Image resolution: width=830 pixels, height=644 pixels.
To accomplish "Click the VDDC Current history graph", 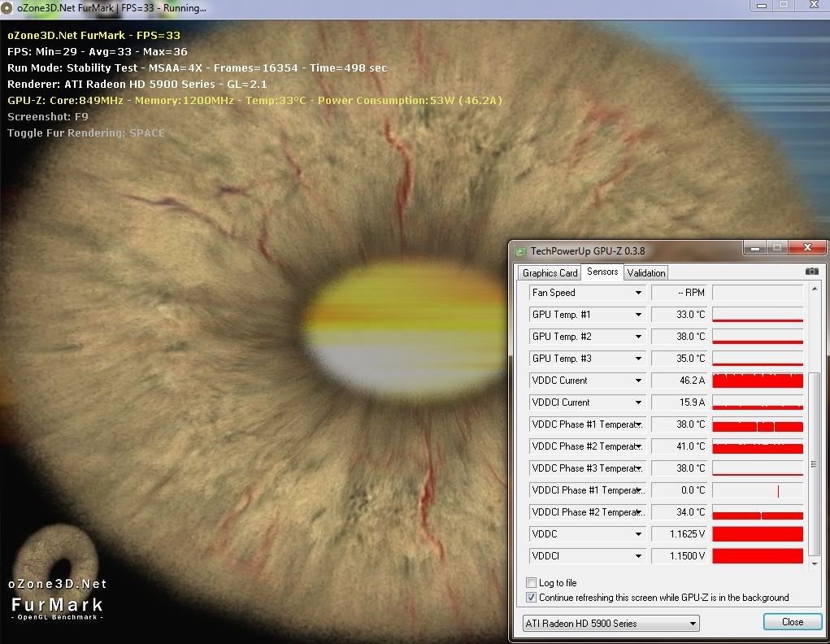I will tap(758, 381).
